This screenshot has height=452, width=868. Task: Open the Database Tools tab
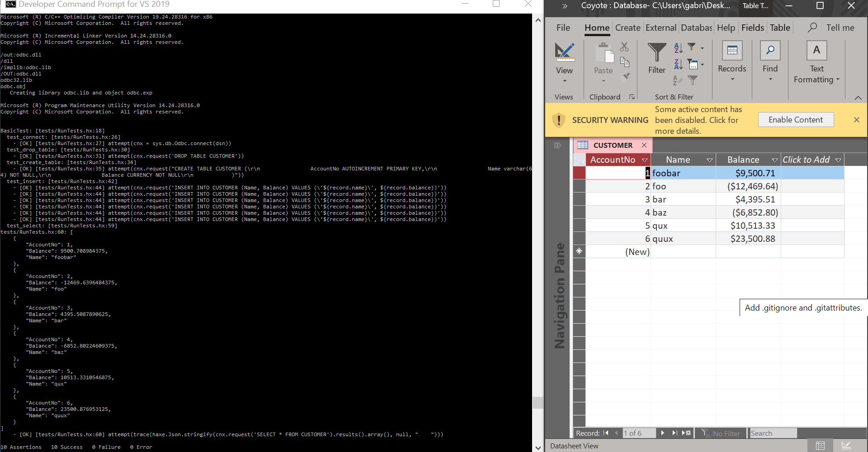tap(697, 28)
